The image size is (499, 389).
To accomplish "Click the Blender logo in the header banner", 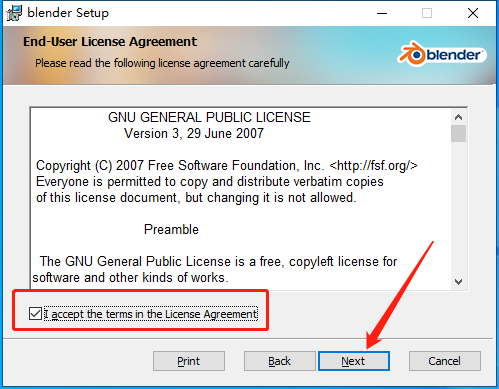I will point(442,54).
